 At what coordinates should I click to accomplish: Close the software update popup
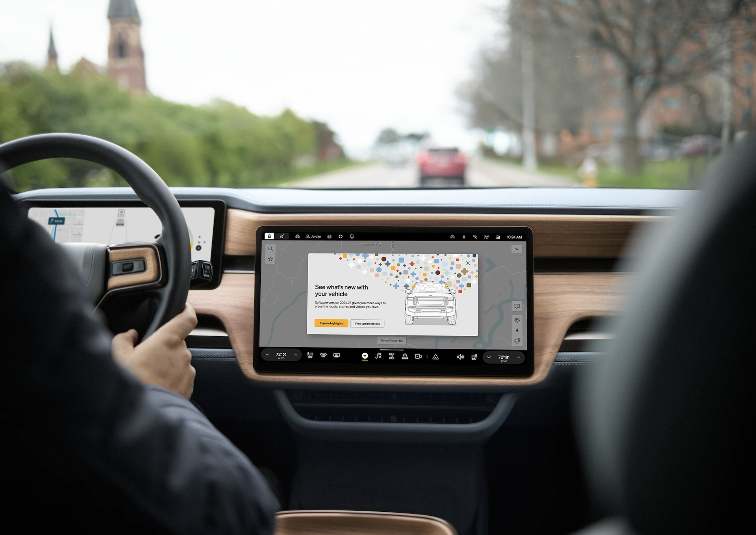coord(468,263)
